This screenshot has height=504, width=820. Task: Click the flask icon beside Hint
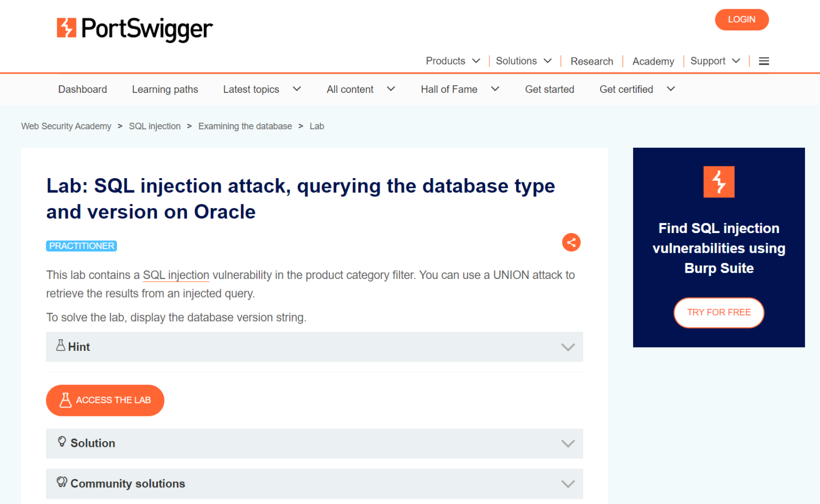(61, 346)
